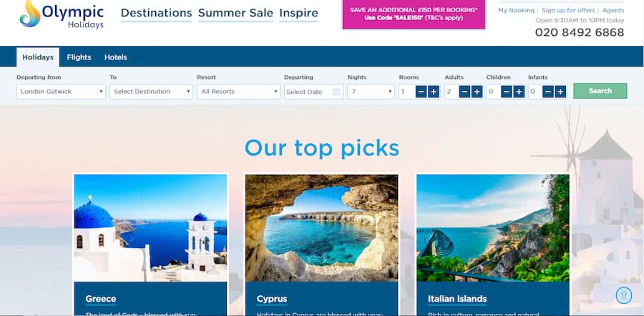Click the pink SALE150 promo banner
The width and height of the screenshot is (644, 316).
(414, 14)
